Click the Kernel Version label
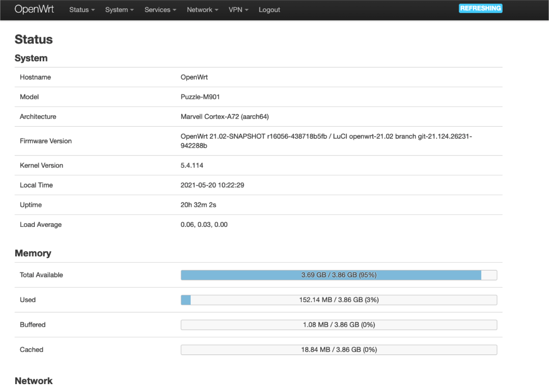 (x=41, y=166)
